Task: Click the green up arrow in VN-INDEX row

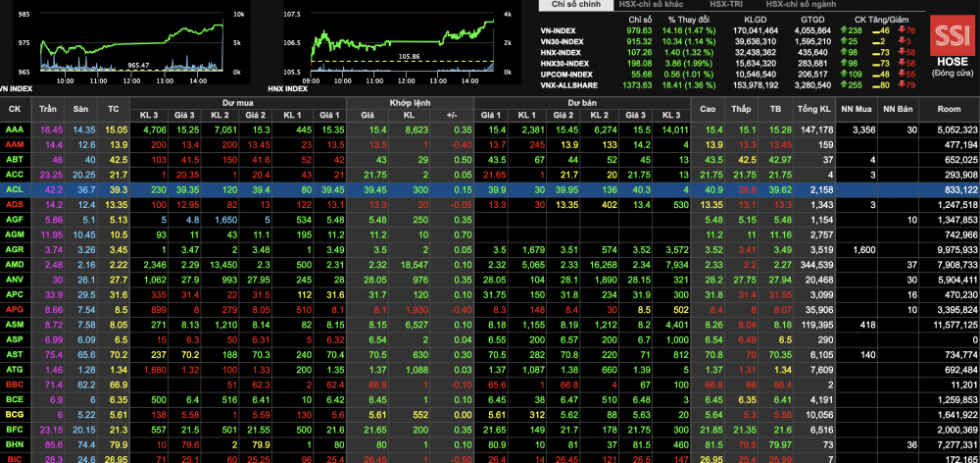Action: [x=846, y=30]
